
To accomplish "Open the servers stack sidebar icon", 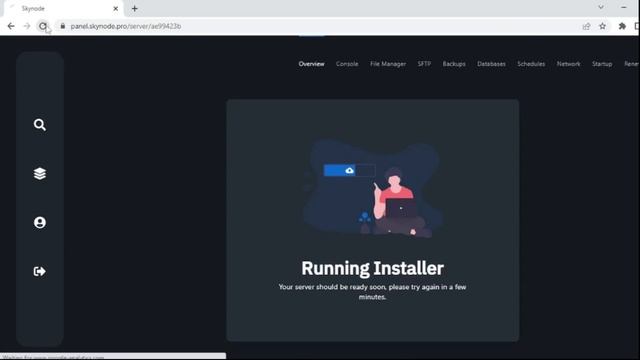I will click(40, 173).
